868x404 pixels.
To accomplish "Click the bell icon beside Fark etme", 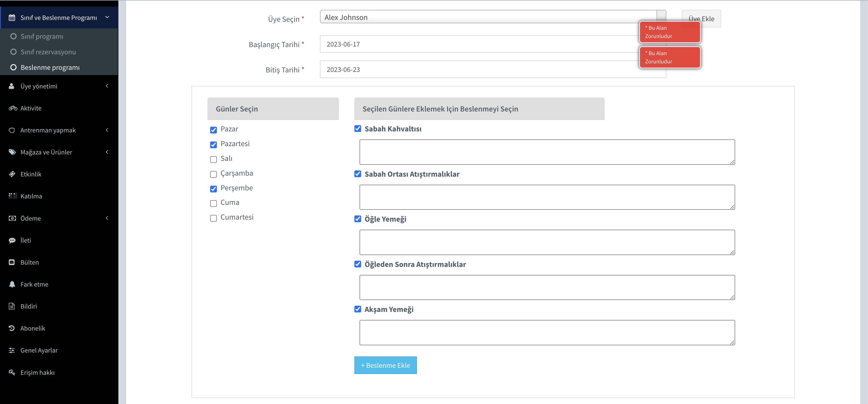I will [x=12, y=284].
